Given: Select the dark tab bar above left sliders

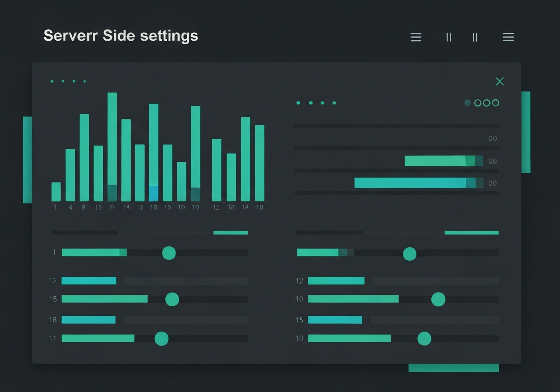Looking at the screenshot, I should point(85,233).
